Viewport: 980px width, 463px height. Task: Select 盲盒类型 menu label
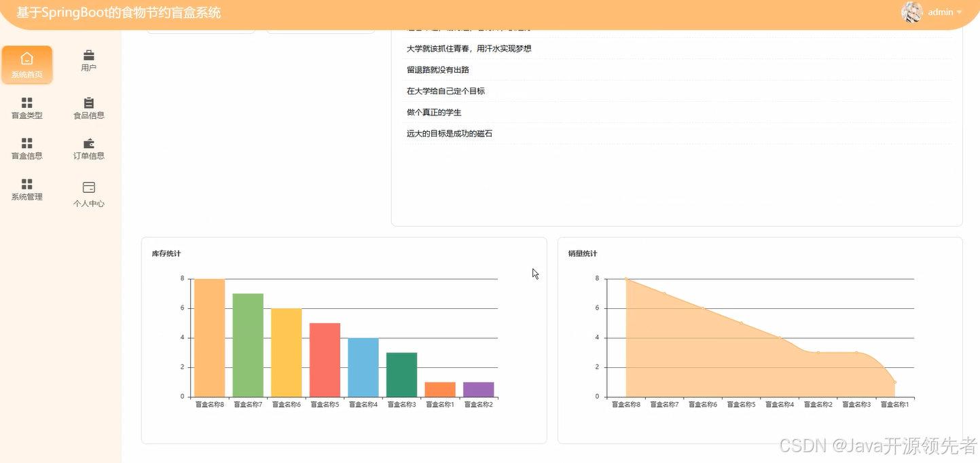coord(27,115)
